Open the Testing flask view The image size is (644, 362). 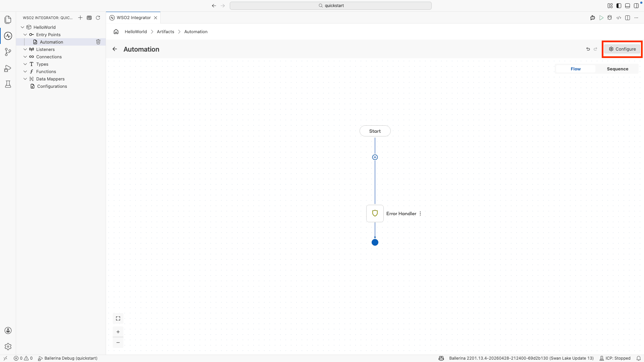tap(8, 84)
